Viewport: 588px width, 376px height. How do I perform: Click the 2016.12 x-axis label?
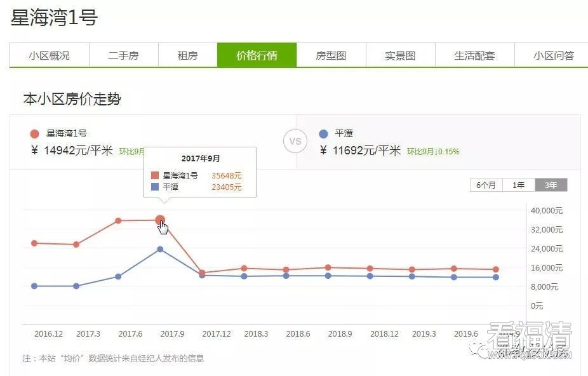point(49,334)
